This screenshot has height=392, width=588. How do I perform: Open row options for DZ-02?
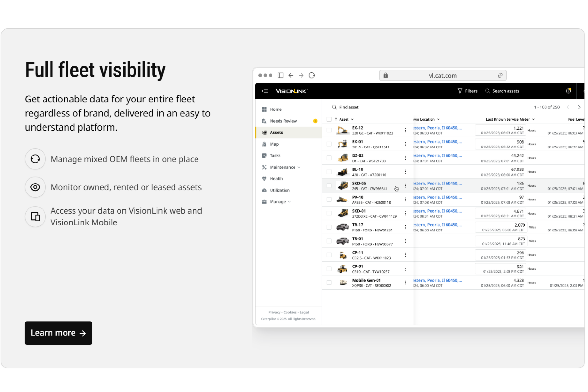(405, 158)
